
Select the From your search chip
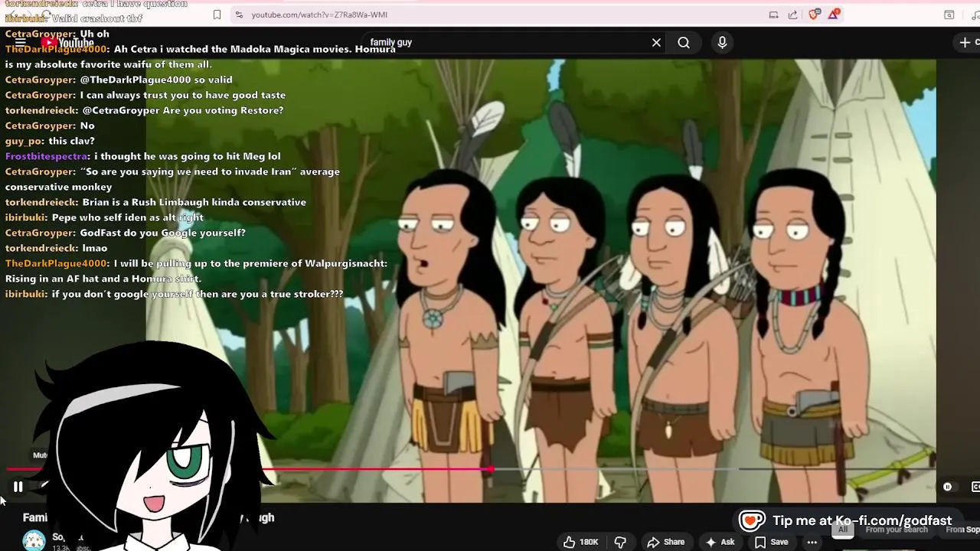(x=897, y=530)
